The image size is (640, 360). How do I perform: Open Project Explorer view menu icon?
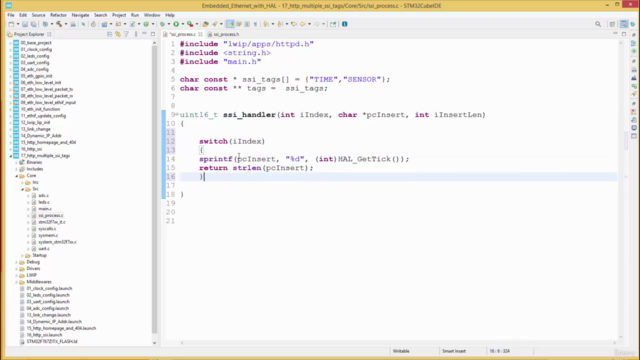[136, 34]
